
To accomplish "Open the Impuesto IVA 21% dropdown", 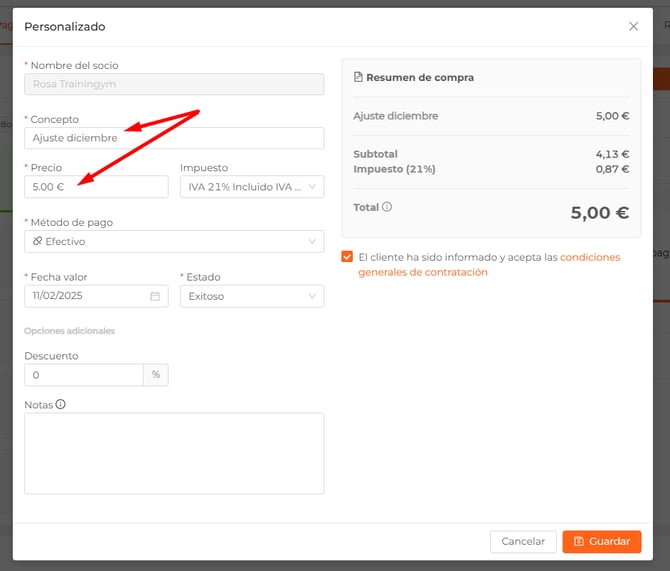I will pos(251,187).
